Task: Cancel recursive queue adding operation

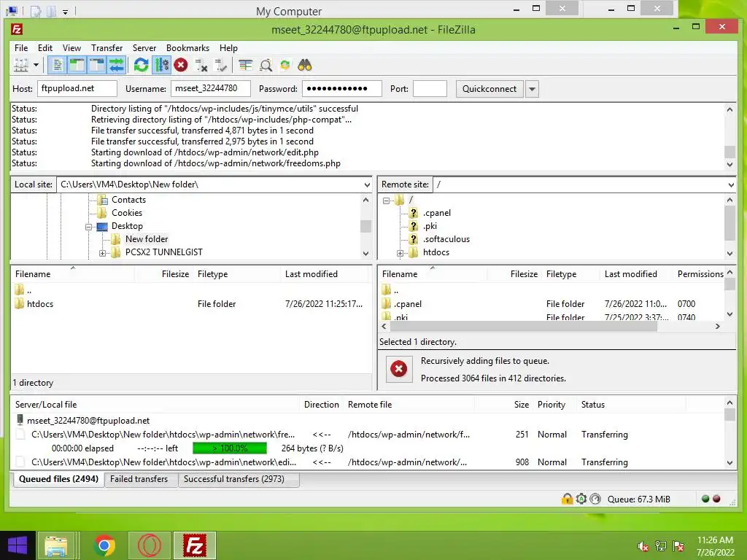Action: 399,368
